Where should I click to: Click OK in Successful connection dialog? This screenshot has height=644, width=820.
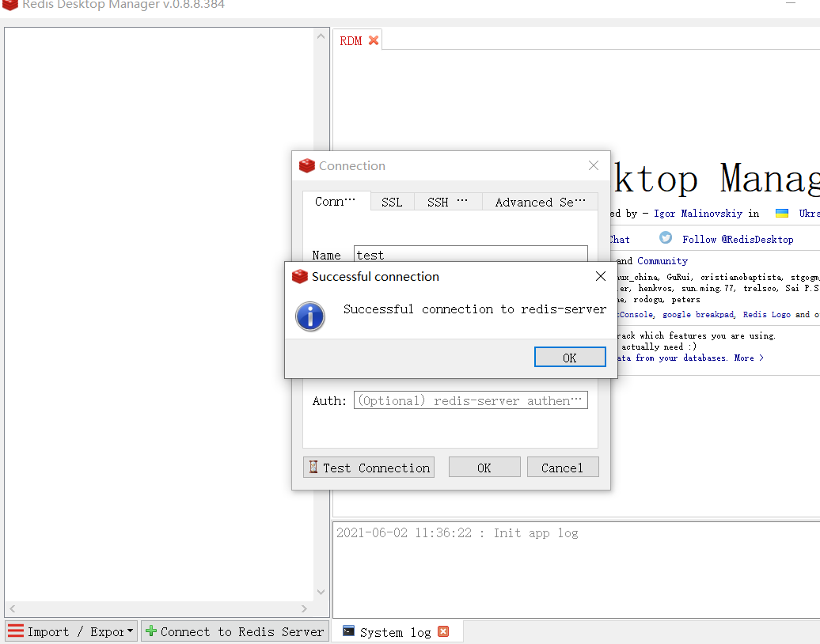(x=570, y=358)
